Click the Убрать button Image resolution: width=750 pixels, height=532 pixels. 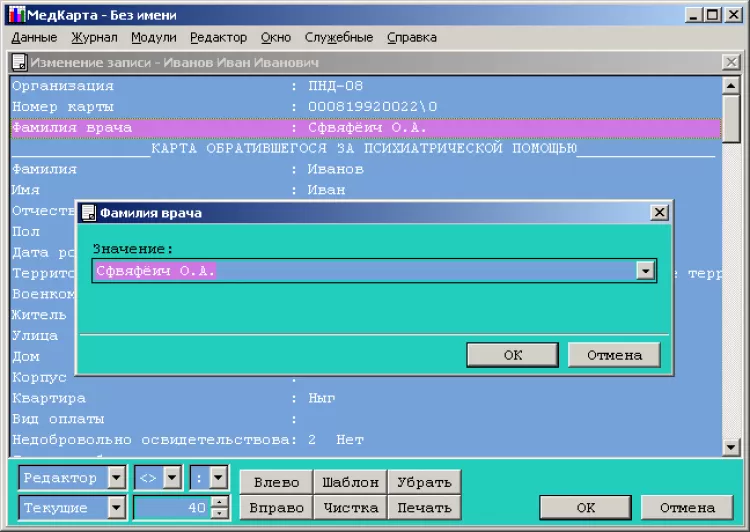pos(424,482)
